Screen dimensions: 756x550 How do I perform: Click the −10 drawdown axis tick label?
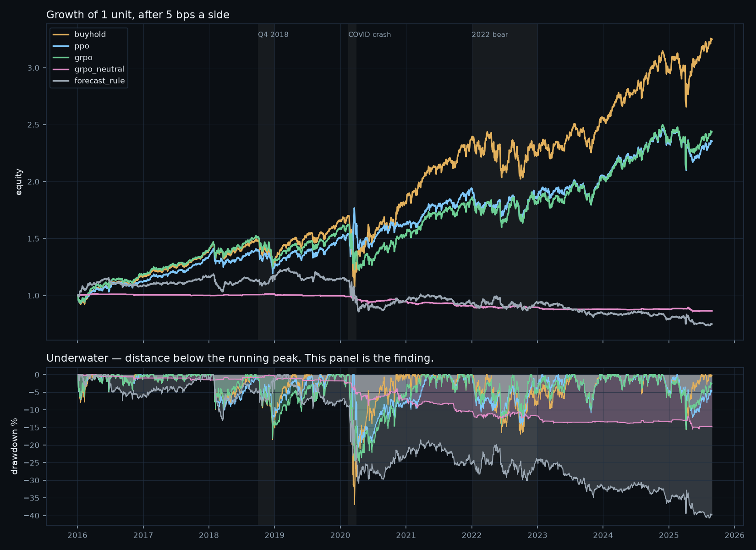coord(32,410)
